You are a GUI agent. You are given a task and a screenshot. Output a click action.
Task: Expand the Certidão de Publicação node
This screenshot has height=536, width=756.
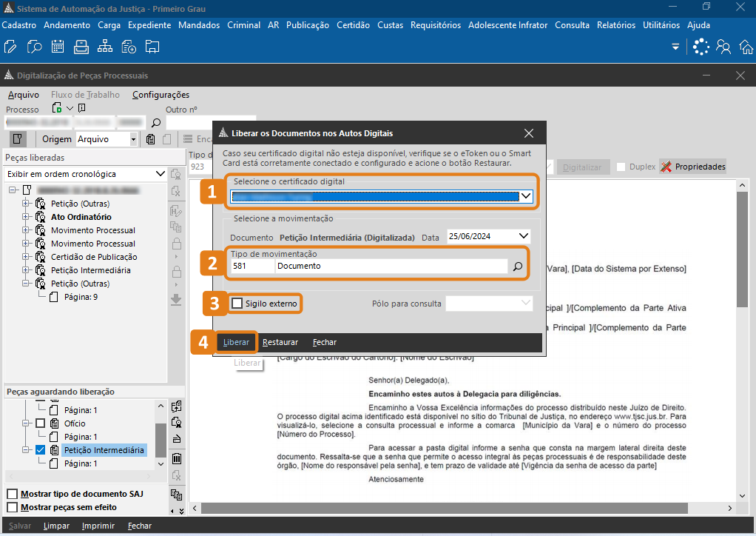tap(26, 257)
